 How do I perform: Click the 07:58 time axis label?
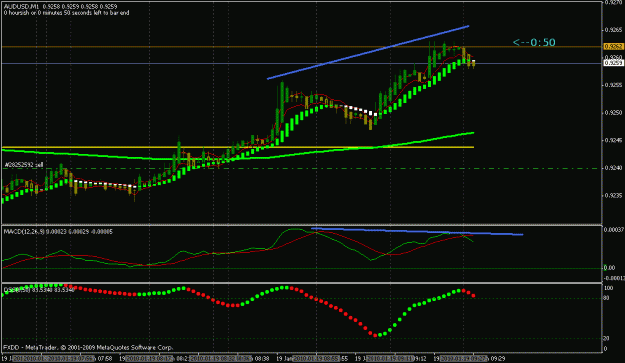coord(105,359)
